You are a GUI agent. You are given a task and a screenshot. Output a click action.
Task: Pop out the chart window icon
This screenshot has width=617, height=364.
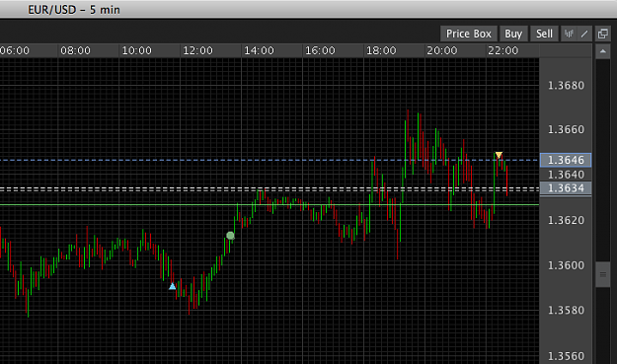603,34
